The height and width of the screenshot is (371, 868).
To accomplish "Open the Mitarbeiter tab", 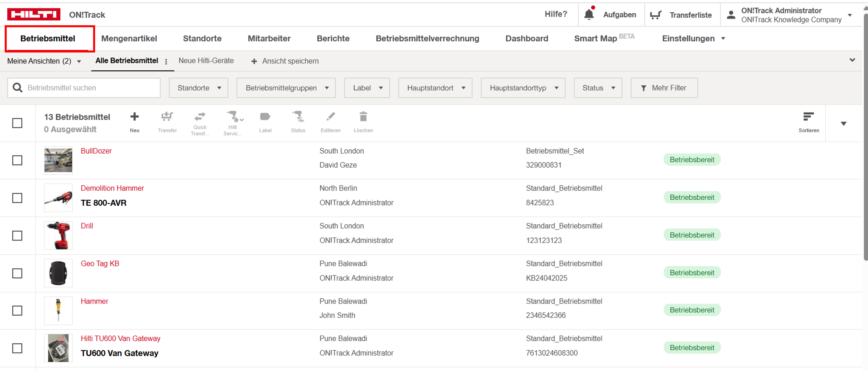I will tap(269, 38).
